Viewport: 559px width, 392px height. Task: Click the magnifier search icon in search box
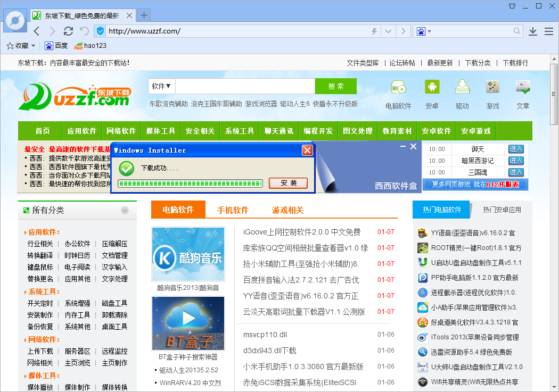516,31
